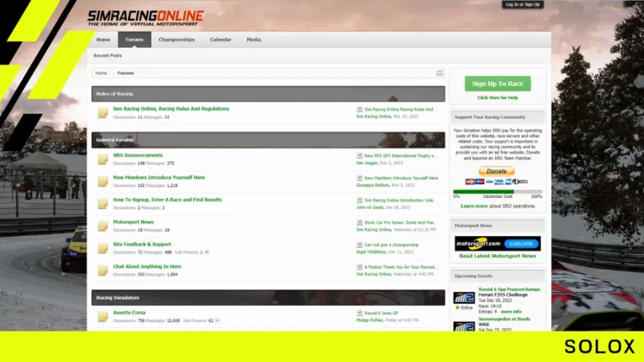Image resolution: width=644 pixels, height=362 pixels.
Task: Click folder icon beside Racing Rules And Regulations
Action: click(x=103, y=112)
